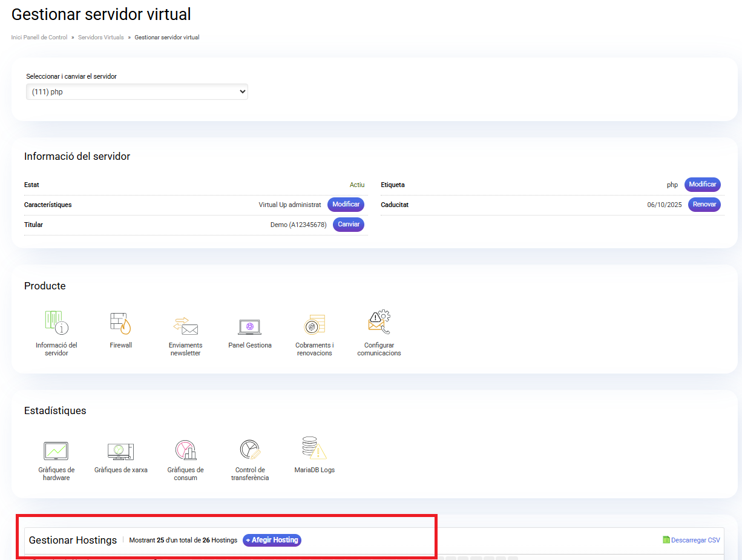This screenshot has width=742, height=560.
Task: Open Configurar comunicacions icon
Action: (379, 323)
